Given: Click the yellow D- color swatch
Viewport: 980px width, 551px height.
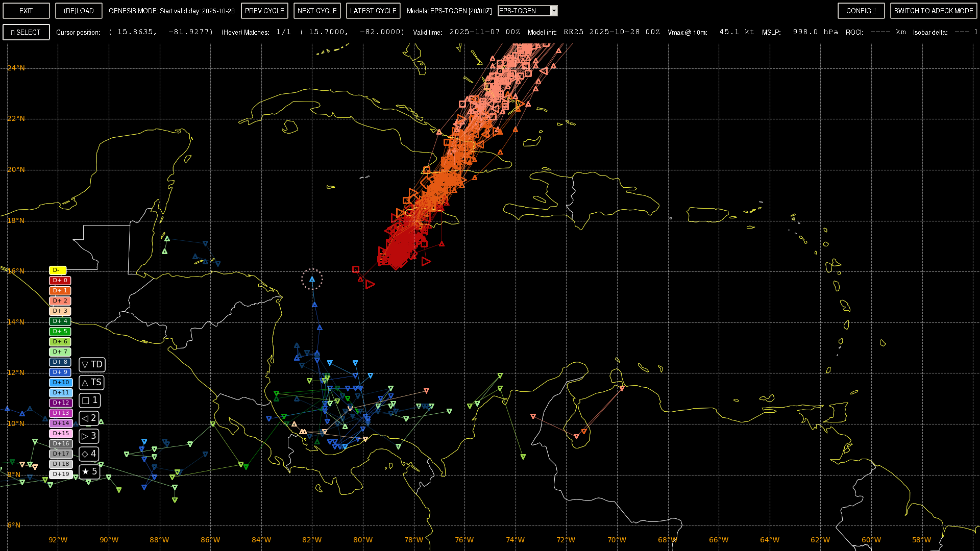Looking at the screenshot, I should click(57, 270).
